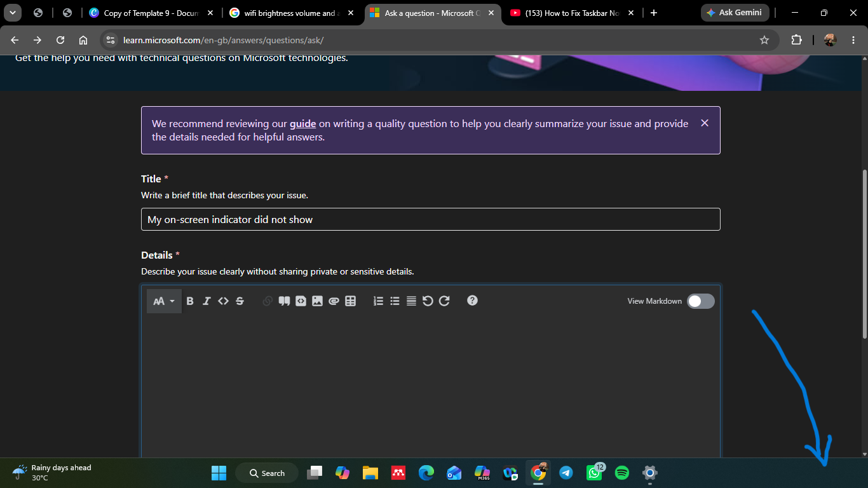Start a numbered list in editor
The image size is (868, 488).
tap(378, 301)
